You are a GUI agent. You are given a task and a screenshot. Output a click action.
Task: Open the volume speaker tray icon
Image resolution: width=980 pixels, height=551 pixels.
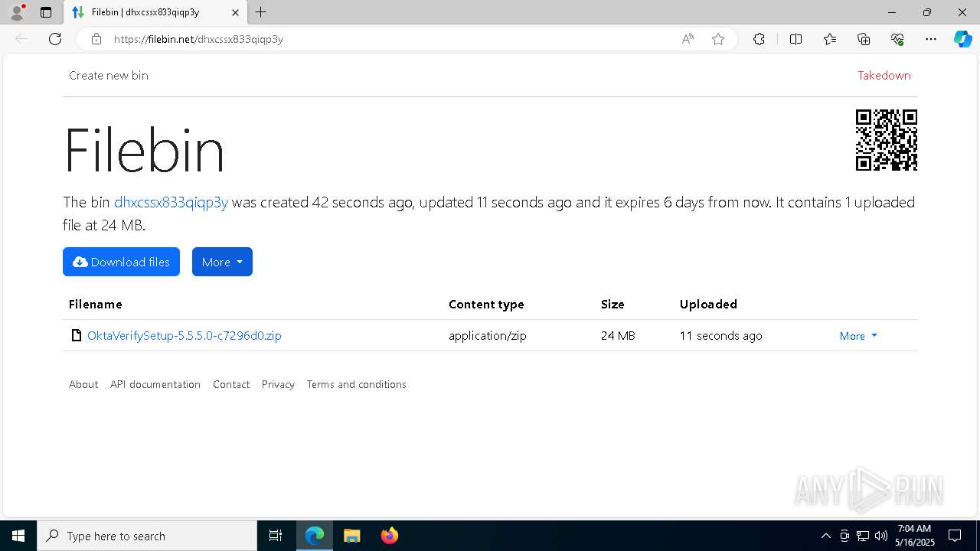pos(881,536)
